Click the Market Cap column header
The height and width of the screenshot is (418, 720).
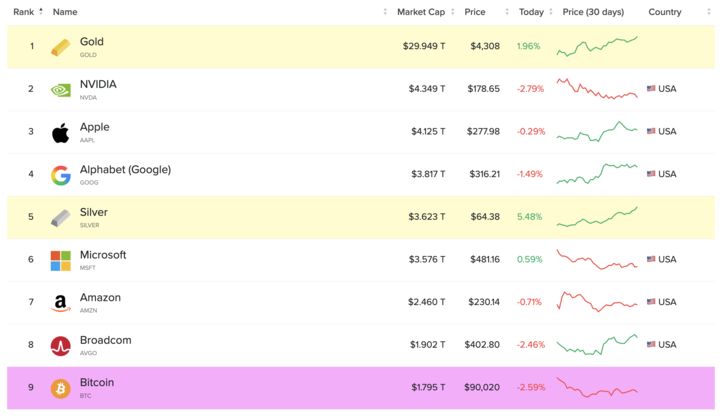coord(421,12)
